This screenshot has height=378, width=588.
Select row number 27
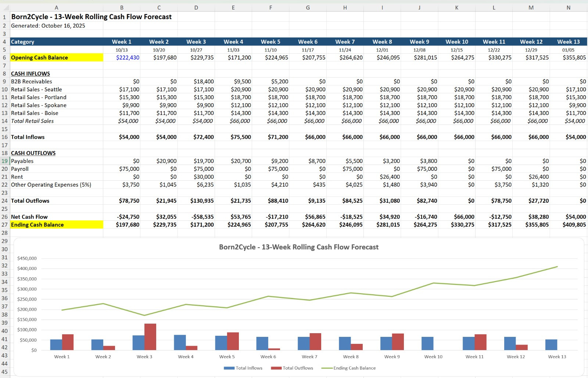click(5, 224)
